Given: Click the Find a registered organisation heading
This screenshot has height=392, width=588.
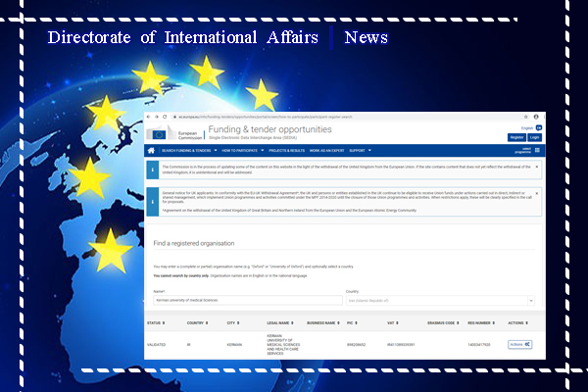Looking at the screenshot, I should point(194,243).
